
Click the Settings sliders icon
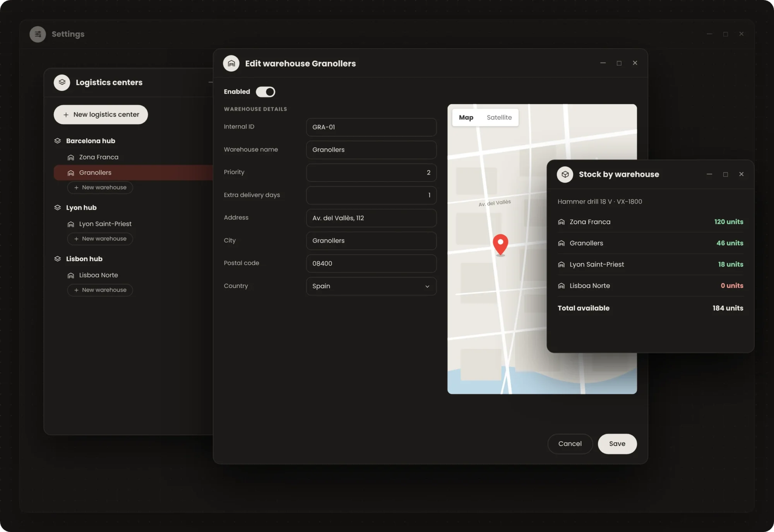pyautogui.click(x=38, y=34)
